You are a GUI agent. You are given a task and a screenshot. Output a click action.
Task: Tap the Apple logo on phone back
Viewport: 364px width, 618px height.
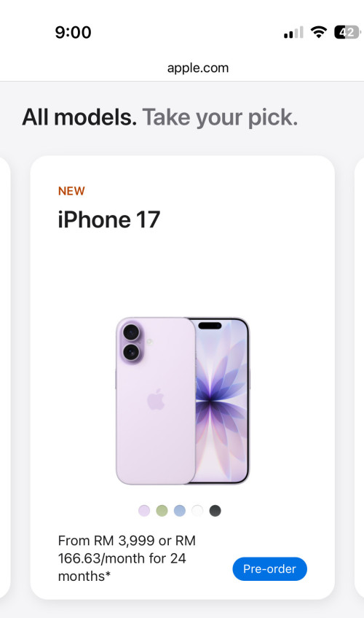click(156, 399)
